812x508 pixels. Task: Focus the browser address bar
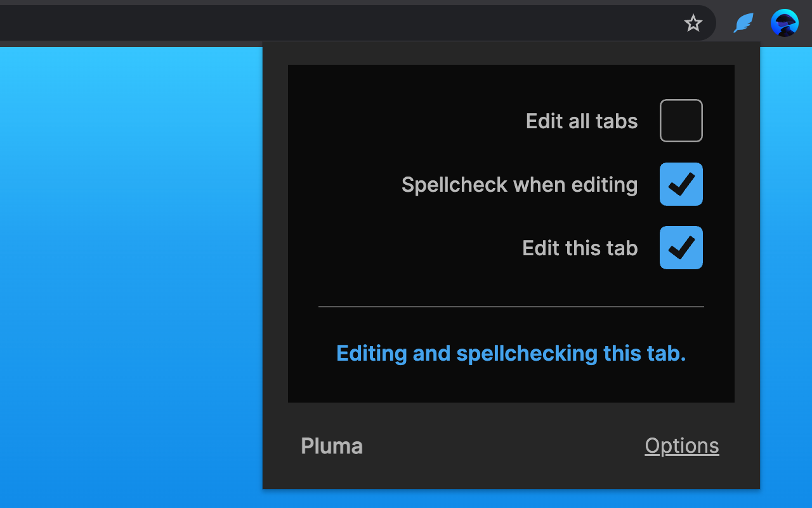coord(317,23)
